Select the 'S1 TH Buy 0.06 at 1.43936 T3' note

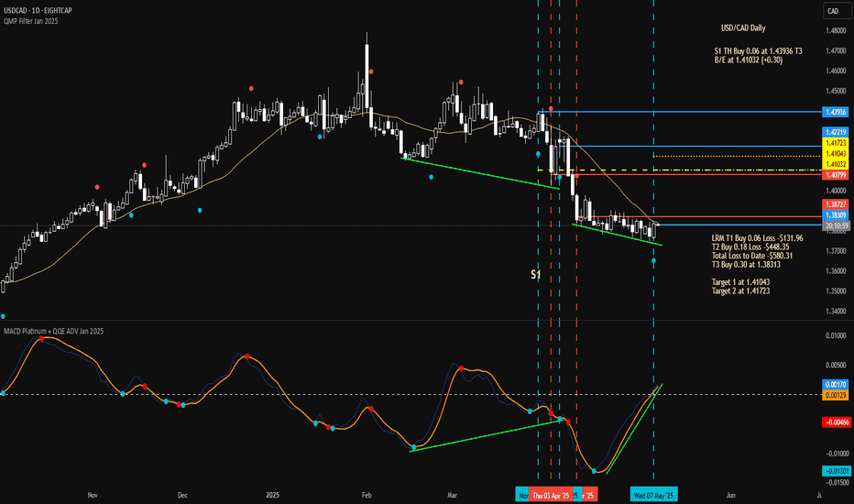(x=758, y=50)
